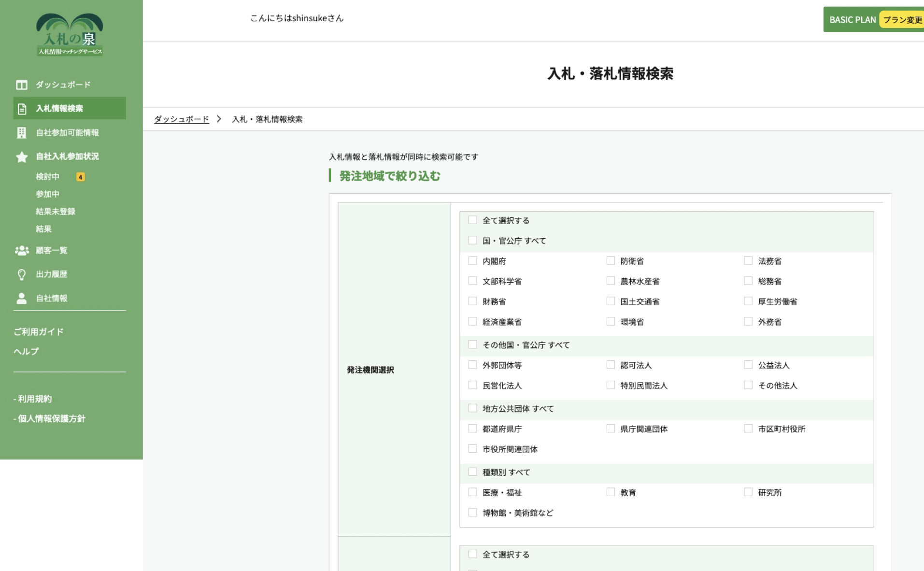The height and width of the screenshot is (571, 924).
Task: Check the second 全て選択する checkbox at bottom
Action: coord(473,555)
